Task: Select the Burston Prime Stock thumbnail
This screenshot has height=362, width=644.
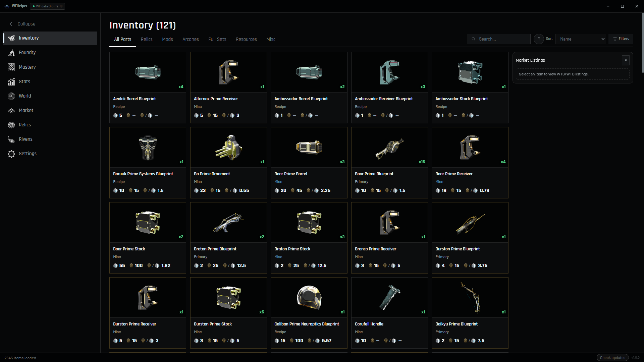Action: pyautogui.click(x=228, y=298)
